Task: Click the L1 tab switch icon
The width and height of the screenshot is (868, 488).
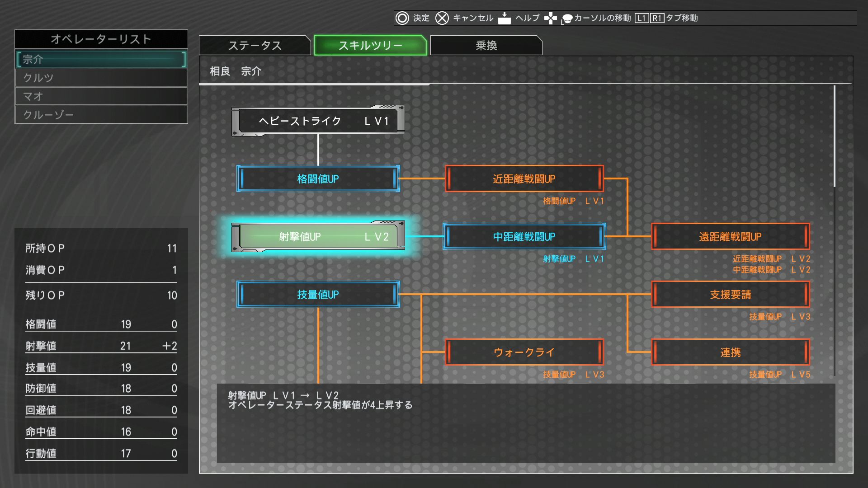Action: 641,18
